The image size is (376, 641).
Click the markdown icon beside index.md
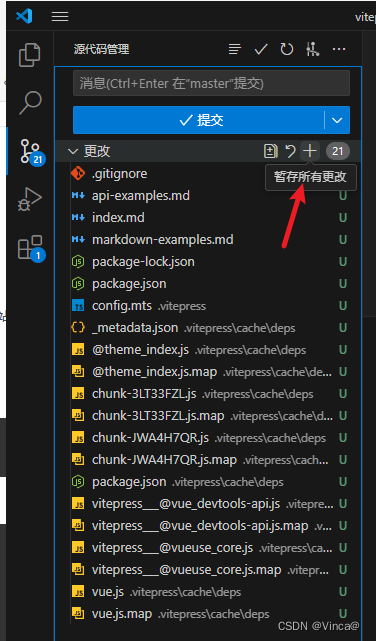click(78, 217)
